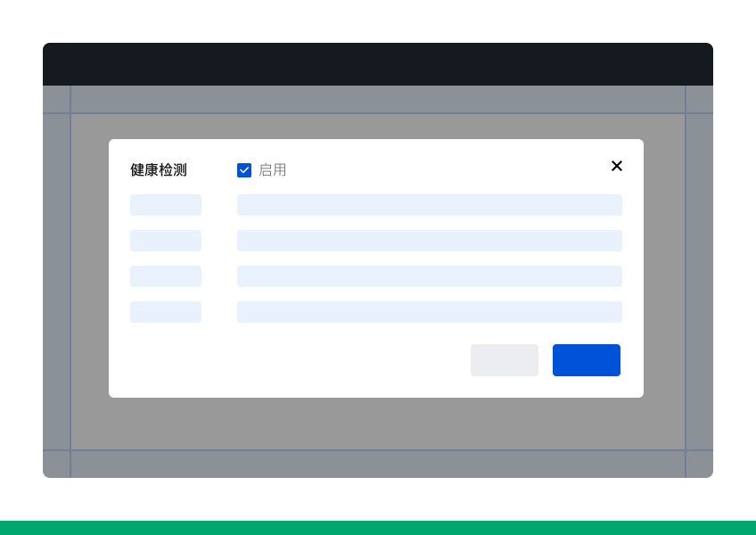
Task: Click the second input field in the dialog
Action: click(x=430, y=241)
